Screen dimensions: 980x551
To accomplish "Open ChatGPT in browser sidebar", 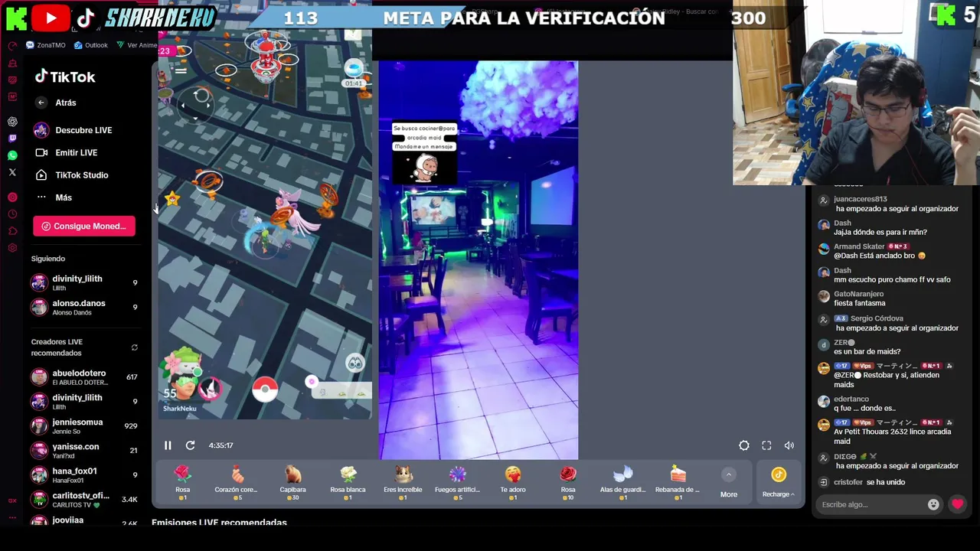I will pos(12,122).
